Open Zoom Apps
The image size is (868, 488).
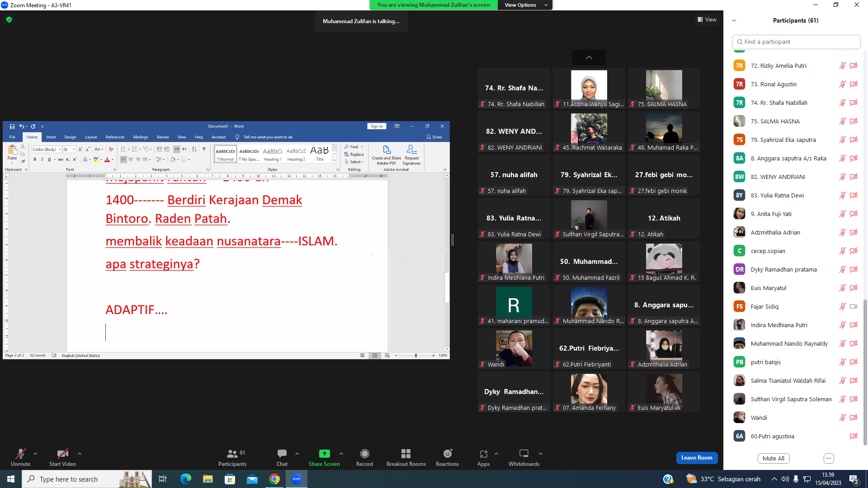pyautogui.click(x=483, y=457)
